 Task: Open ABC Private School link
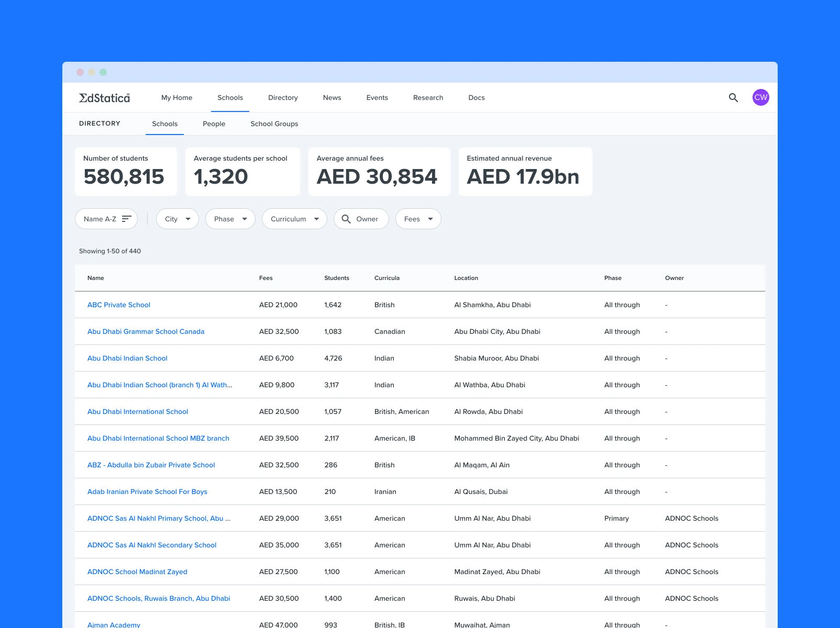(x=119, y=305)
